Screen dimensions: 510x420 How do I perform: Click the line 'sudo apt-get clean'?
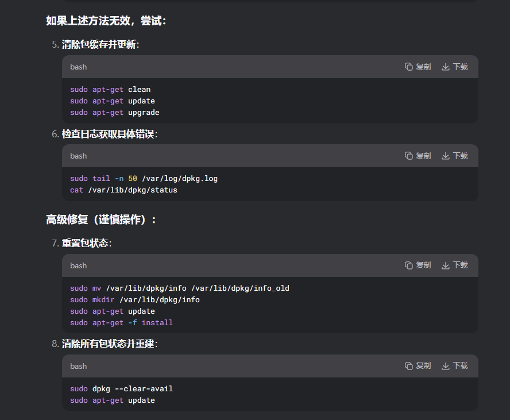pos(110,90)
